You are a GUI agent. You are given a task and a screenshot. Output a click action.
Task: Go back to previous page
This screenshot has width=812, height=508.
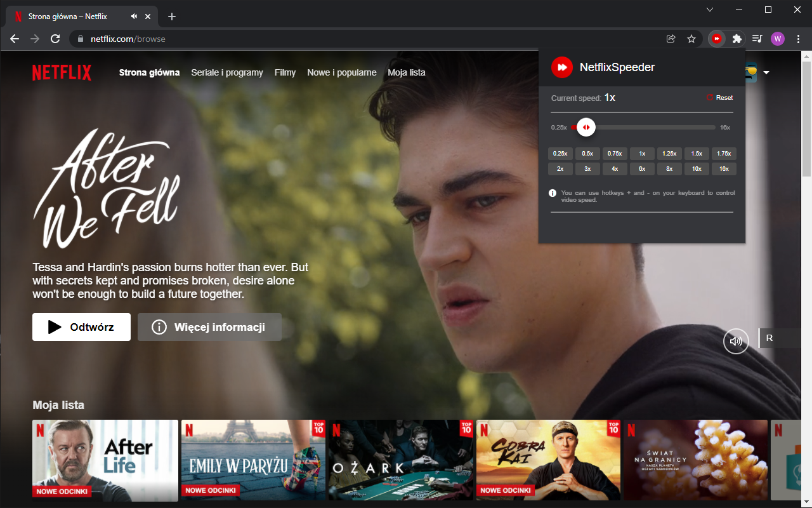[x=15, y=39]
